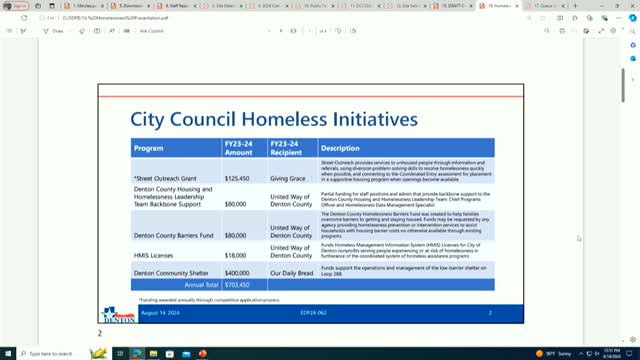Rotate the PDF page
Screen dimensions: 640x360
[338, 31]
